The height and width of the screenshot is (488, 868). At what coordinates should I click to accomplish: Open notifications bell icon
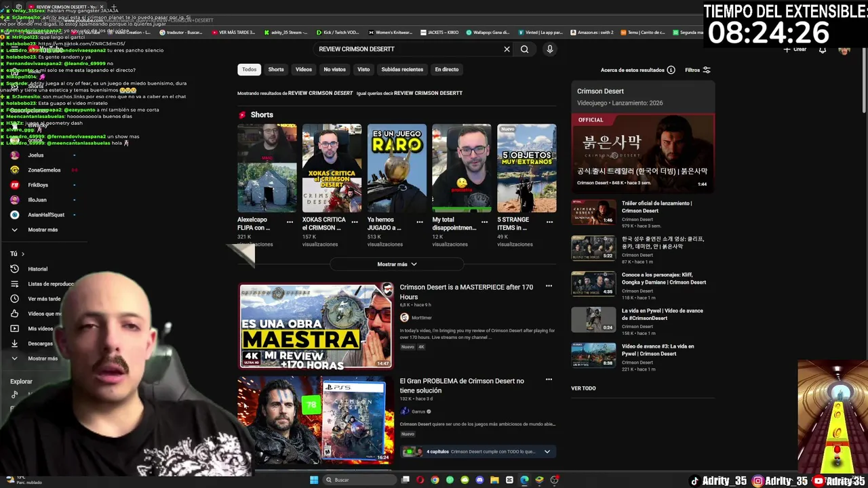(x=823, y=49)
